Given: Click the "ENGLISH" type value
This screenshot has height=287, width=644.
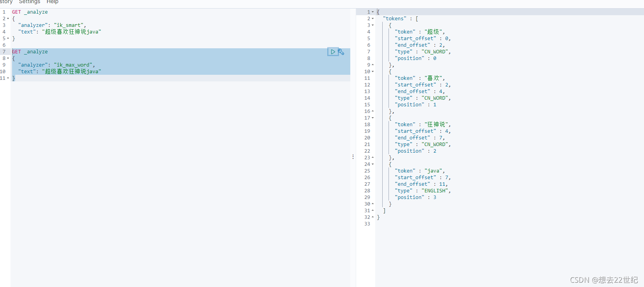Looking at the screenshot, I should 435,191.
